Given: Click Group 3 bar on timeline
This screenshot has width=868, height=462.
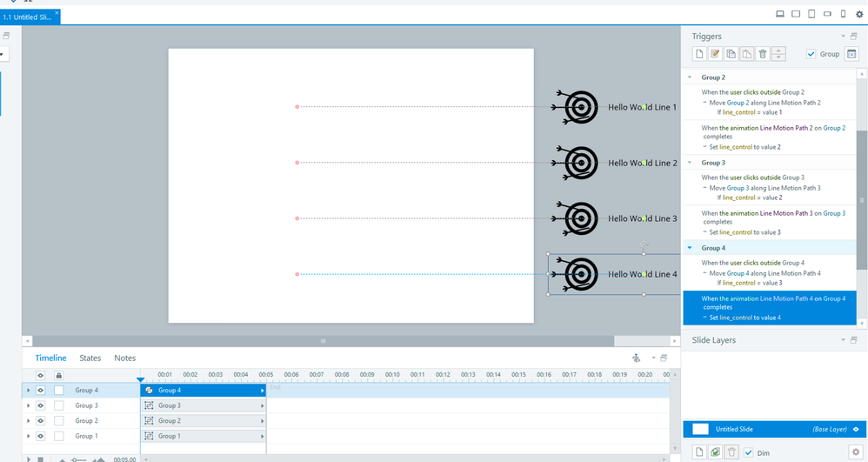Looking at the screenshot, I should pos(204,405).
